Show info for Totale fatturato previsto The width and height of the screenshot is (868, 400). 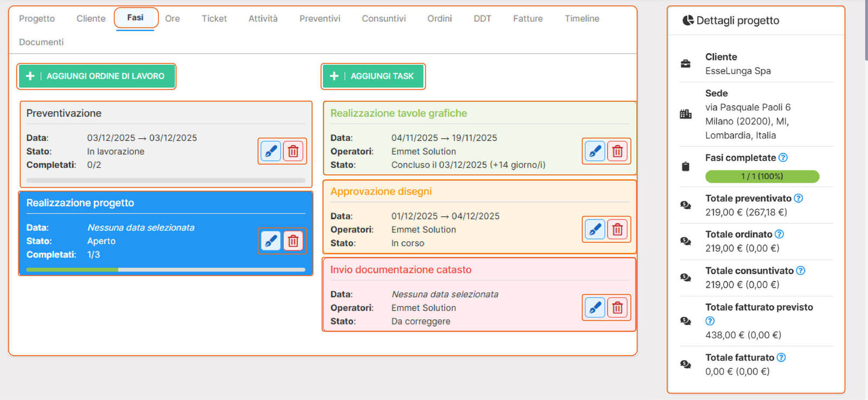pos(710,321)
